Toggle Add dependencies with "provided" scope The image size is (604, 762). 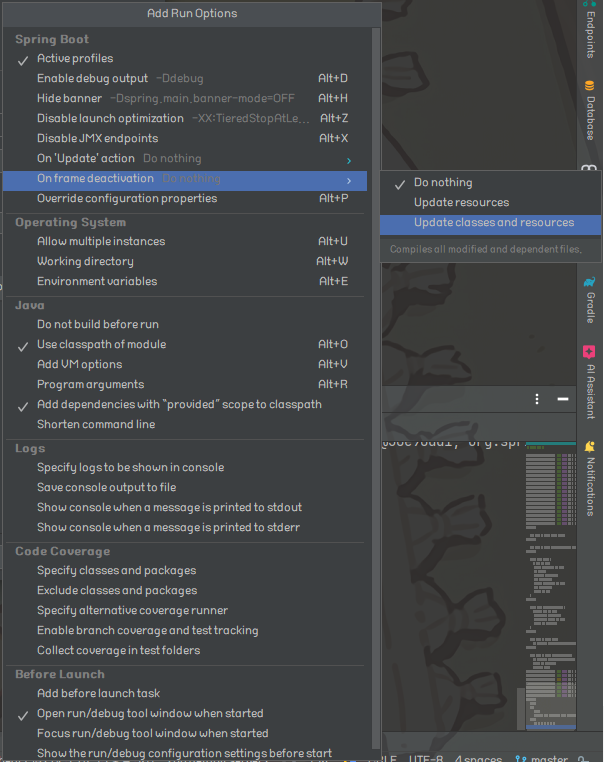185,404
